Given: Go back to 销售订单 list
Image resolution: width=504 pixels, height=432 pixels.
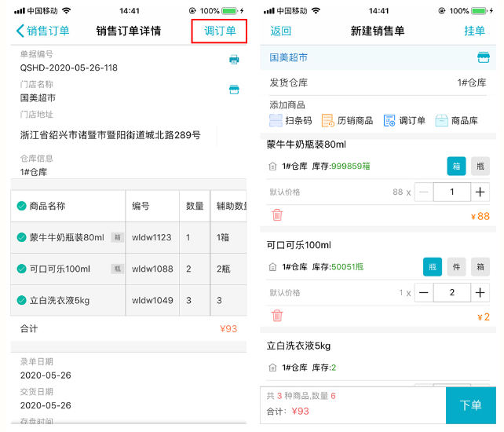Looking at the screenshot, I should [42, 31].
